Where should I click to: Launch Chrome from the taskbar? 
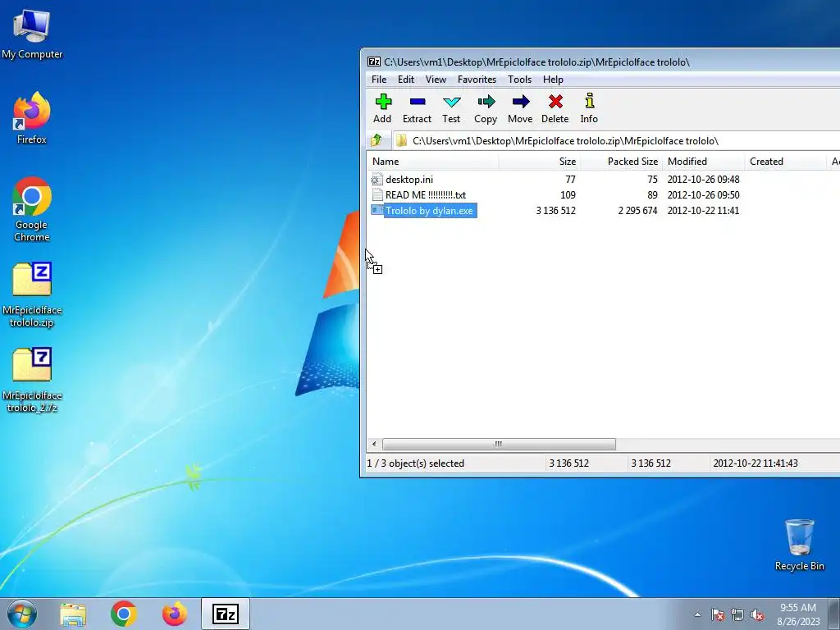pyautogui.click(x=124, y=614)
